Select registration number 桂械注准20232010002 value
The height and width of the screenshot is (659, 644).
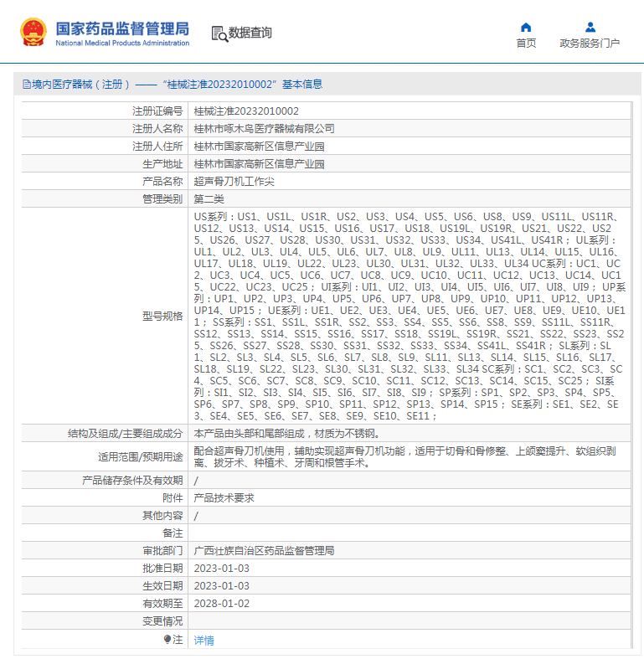click(x=246, y=111)
